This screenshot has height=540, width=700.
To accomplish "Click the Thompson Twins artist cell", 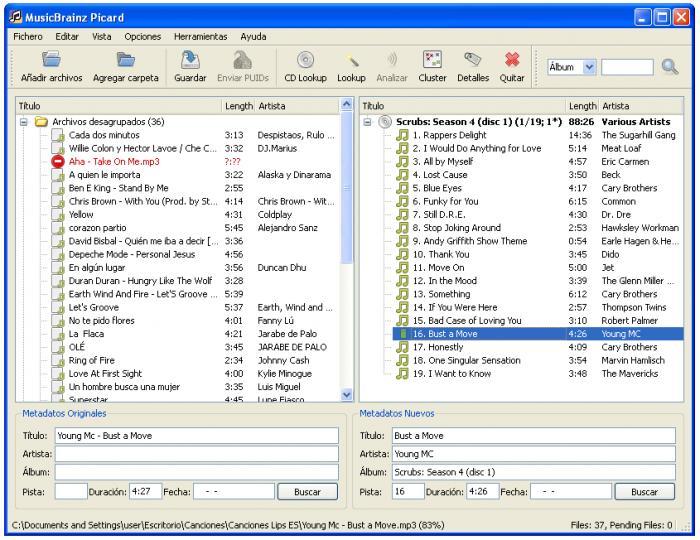I will pos(633,307).
